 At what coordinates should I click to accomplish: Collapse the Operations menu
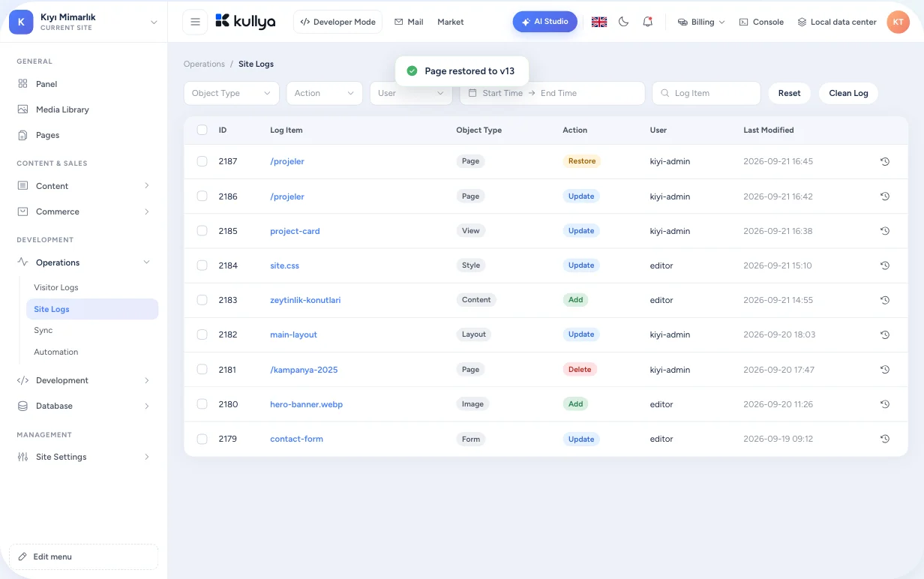tap(83, 262)
